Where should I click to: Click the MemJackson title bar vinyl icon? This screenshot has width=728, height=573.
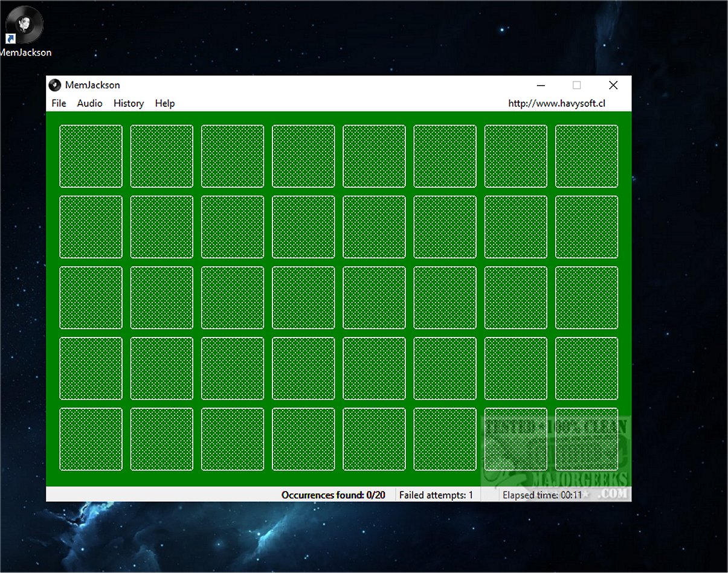(55, 85)
